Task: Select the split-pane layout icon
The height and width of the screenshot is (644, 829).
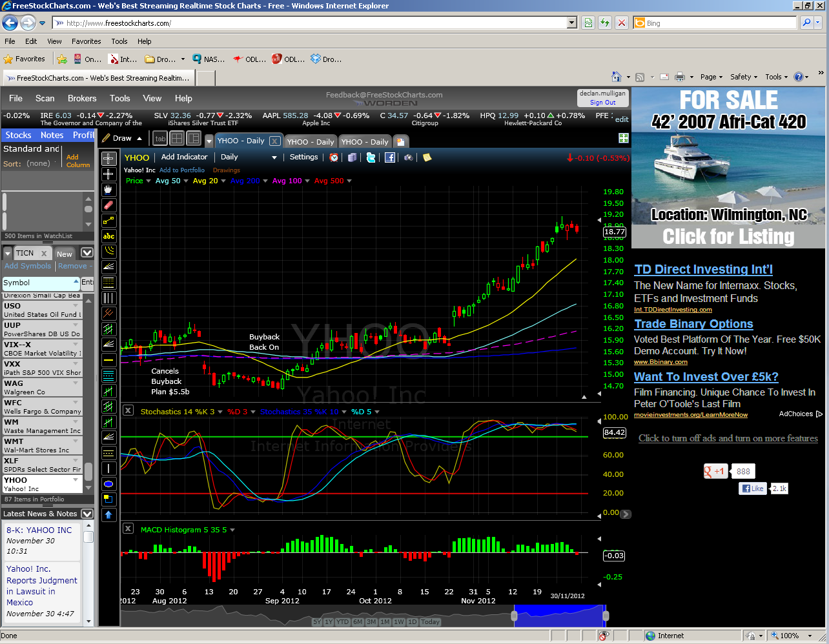Action: coord(194,138)
